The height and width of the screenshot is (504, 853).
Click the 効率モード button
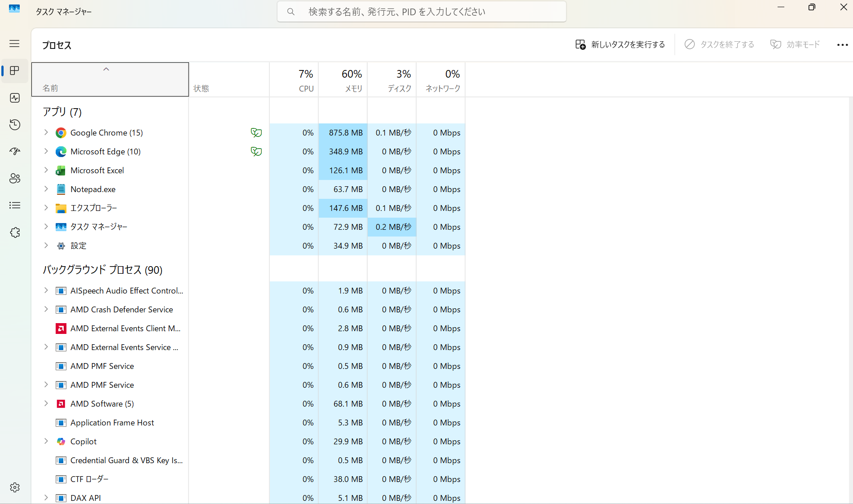pos(795,44)
